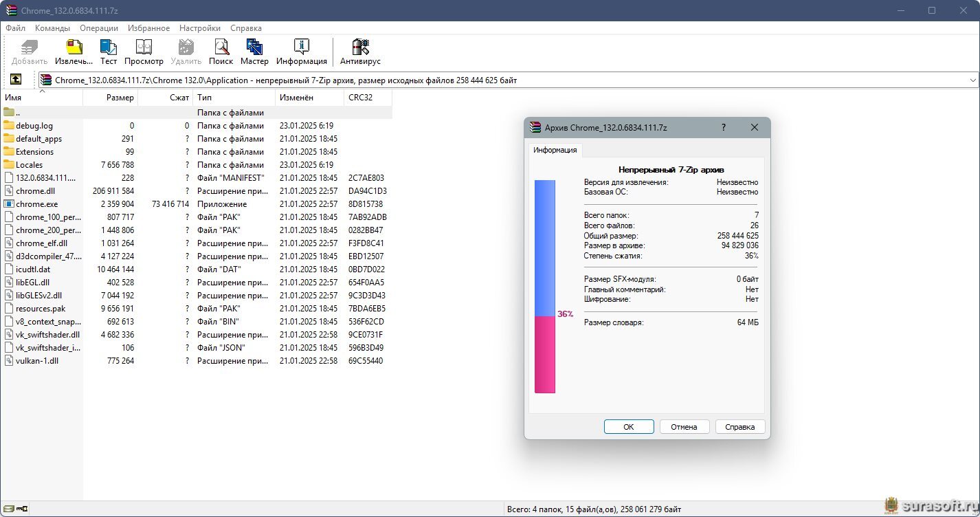Sort by the Тип column header

(234, 98)
